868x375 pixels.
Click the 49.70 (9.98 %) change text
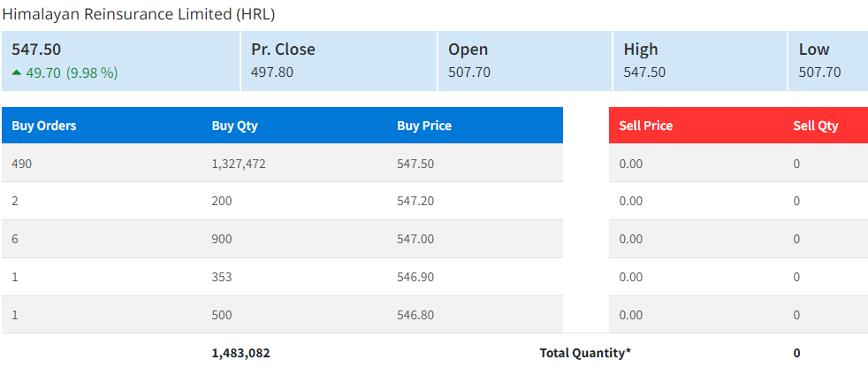72,73
